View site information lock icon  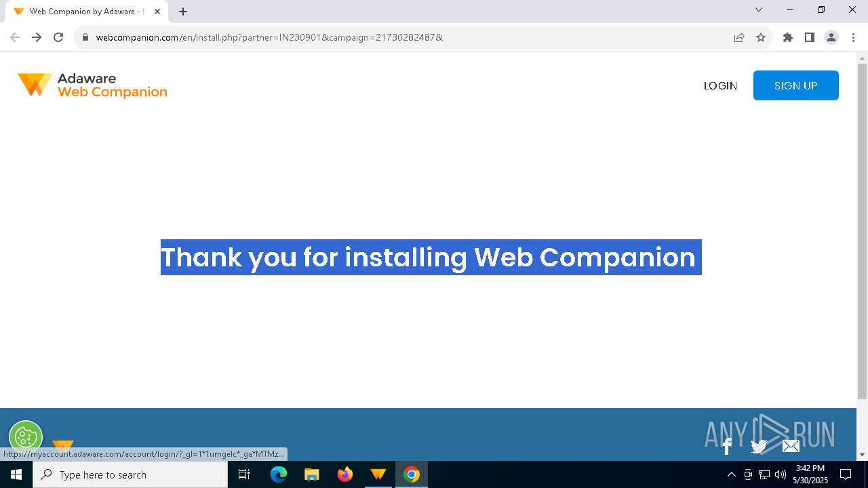click(85, 37)
